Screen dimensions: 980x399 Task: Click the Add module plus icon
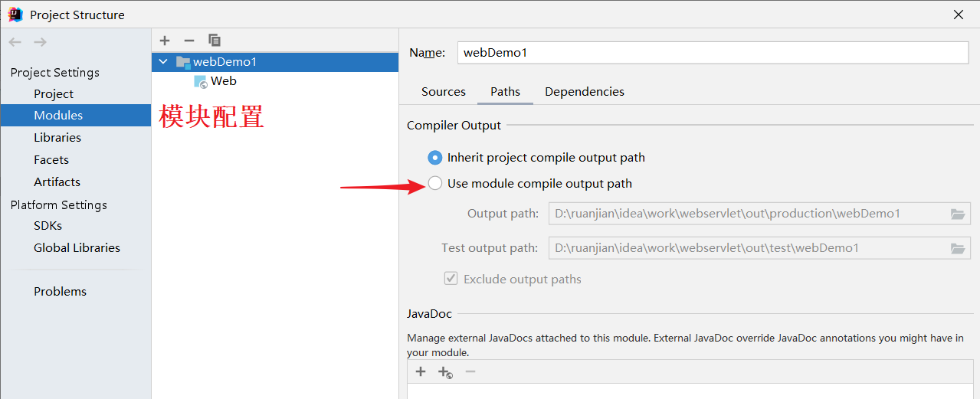pyautogui.click(x=165, y=40)
